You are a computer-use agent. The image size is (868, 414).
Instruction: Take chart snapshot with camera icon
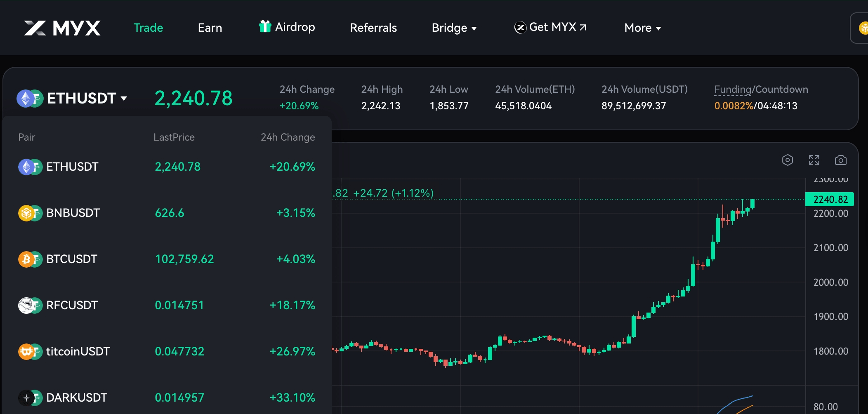pyautogui.click(x=840, y=160)
